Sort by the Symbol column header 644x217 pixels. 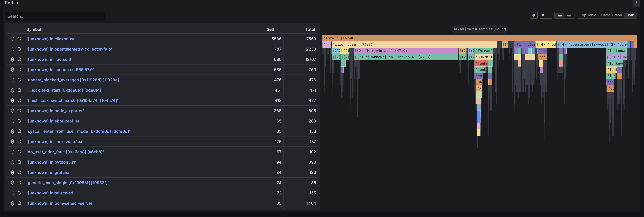(34, 29)
